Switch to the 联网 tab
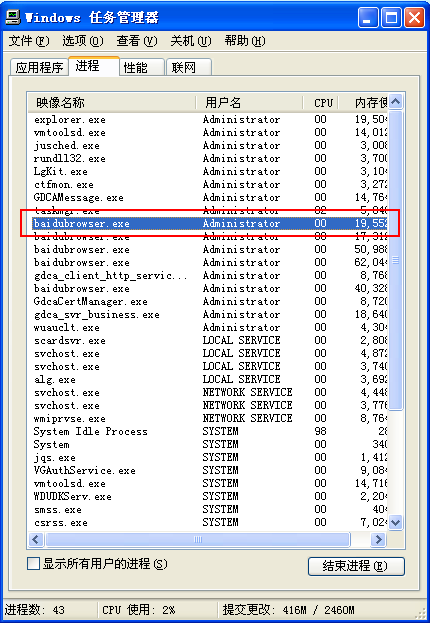Viewport: 430px width, 623px height. click(189, 67)
